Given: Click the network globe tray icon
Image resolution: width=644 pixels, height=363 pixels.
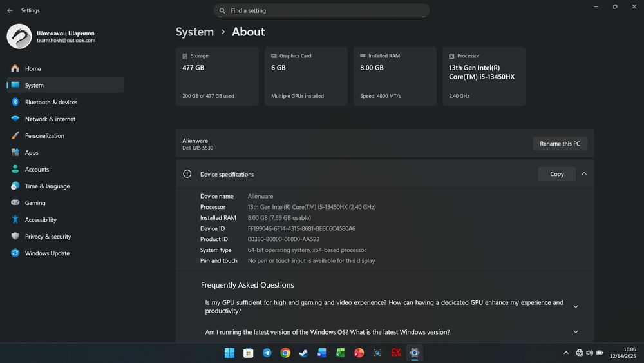Looking at the screenshot, I should point(580,353).
